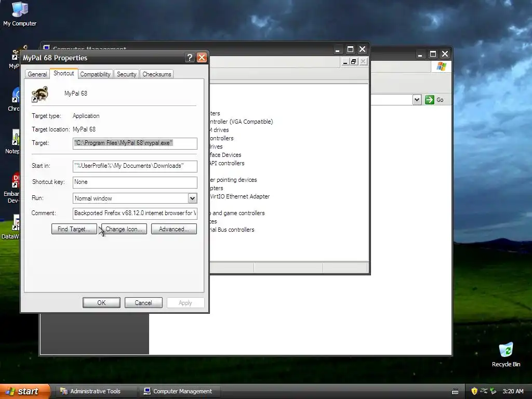Open My Computer desktop icon
Viewport: 532px width, 399px height.
pos(20,14)
